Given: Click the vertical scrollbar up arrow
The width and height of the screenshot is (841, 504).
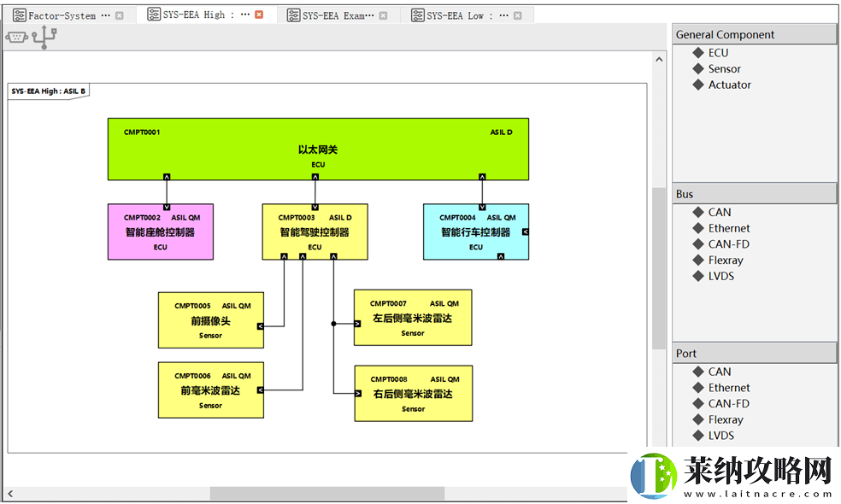Looking at the screenshot, I should coord(659,60).
